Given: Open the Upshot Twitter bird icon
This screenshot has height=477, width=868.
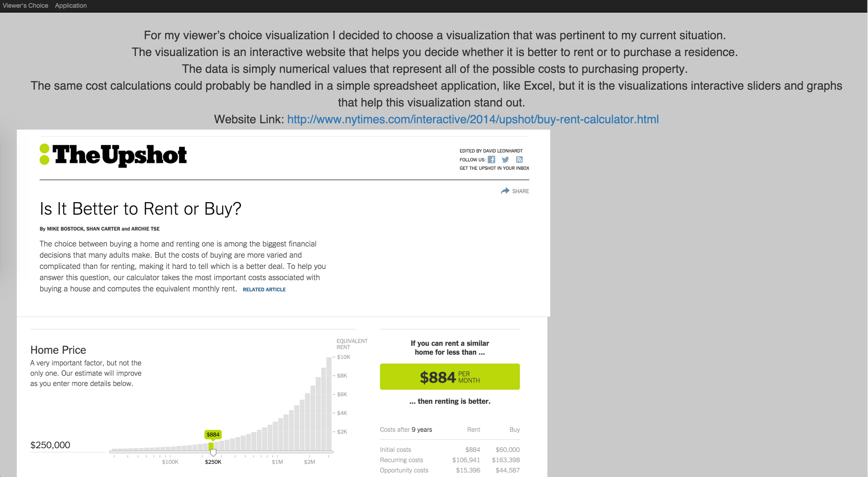Looking at the screenshot, I should click(505, 160).
